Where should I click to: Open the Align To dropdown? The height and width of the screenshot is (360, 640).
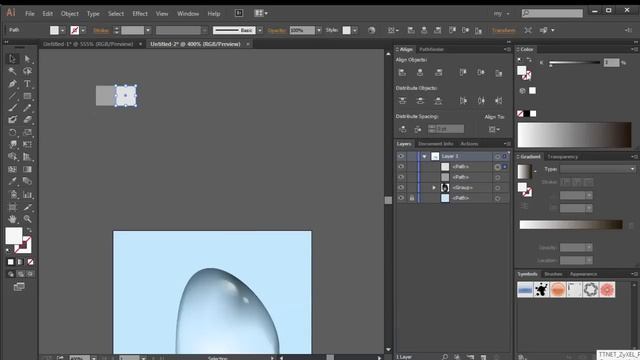[x=494, y=129]
